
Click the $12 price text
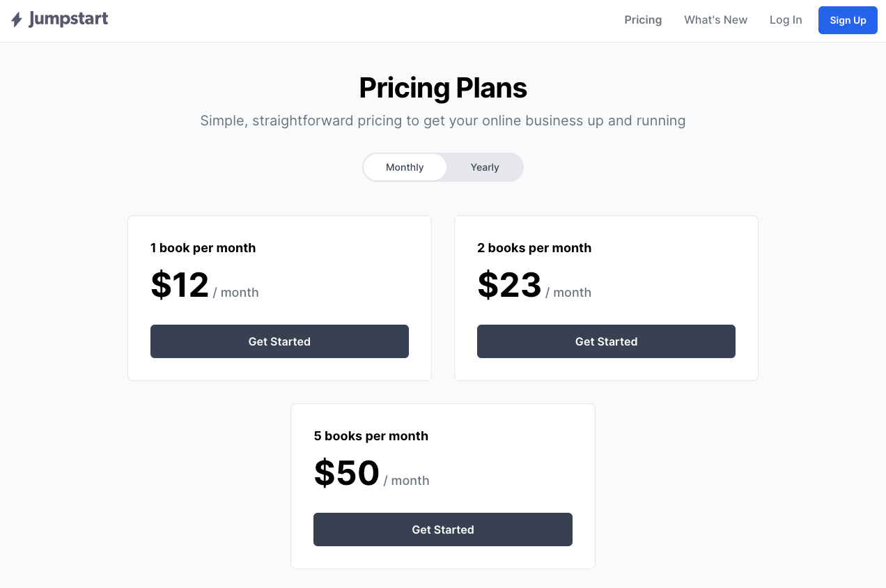[x=180, y=285]
